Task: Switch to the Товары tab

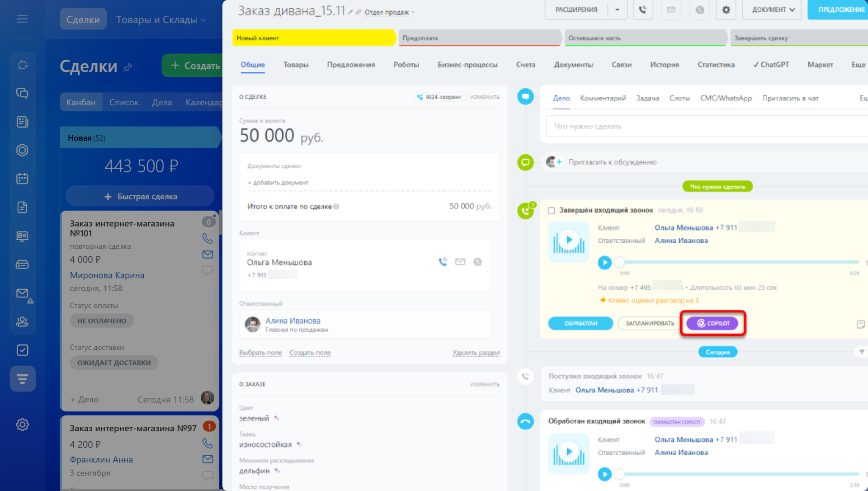Action: (296, 65)
